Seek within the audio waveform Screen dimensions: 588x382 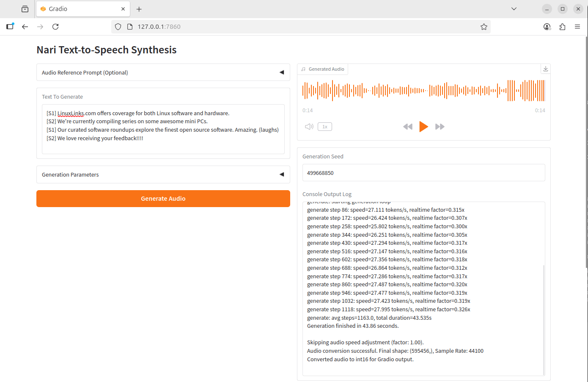[x=423, y=90]
